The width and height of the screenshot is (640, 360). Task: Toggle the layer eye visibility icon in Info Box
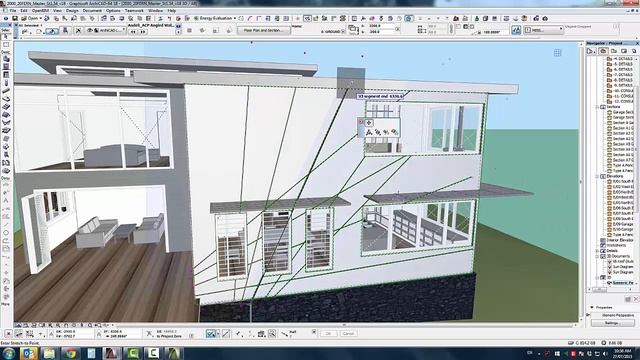coord(90,31)
